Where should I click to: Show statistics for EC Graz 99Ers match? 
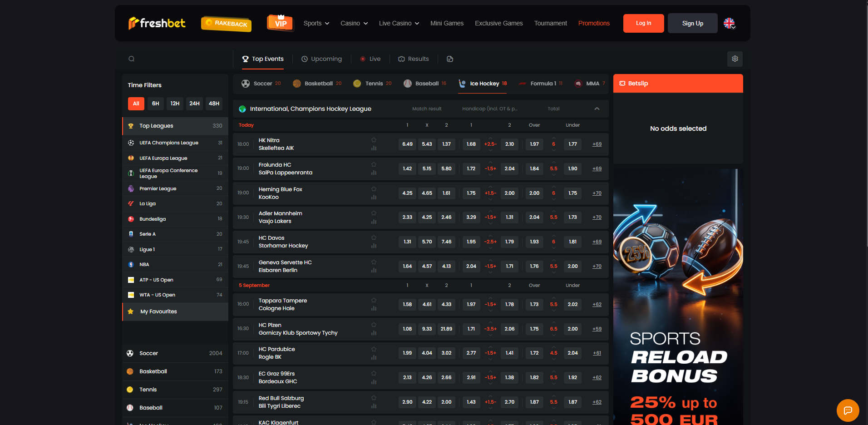coord(374,382)
